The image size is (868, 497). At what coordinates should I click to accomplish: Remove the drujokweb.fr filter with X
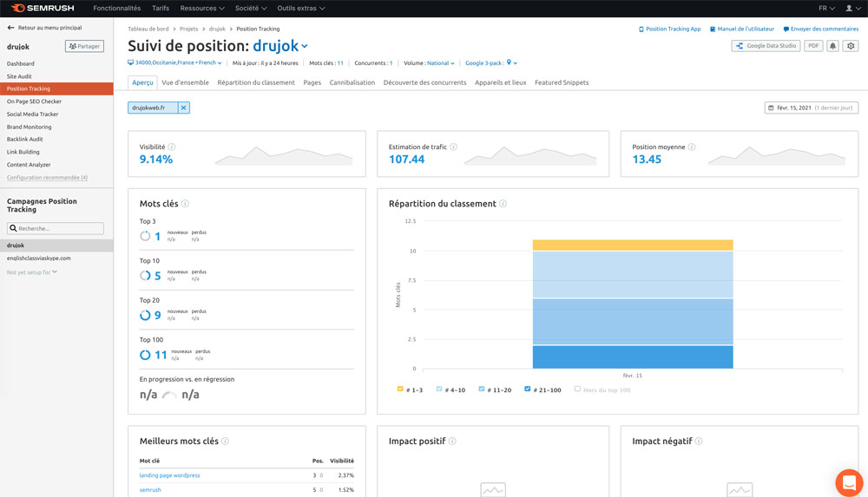tap(184, 108)
